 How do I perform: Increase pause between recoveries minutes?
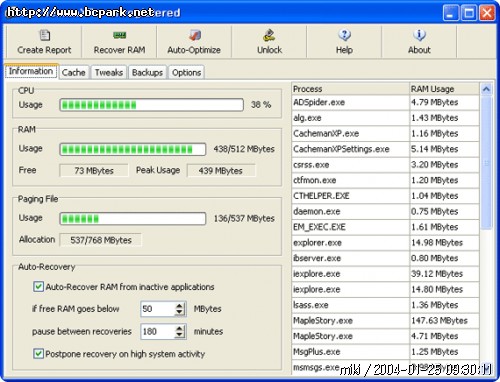(179, 328)
